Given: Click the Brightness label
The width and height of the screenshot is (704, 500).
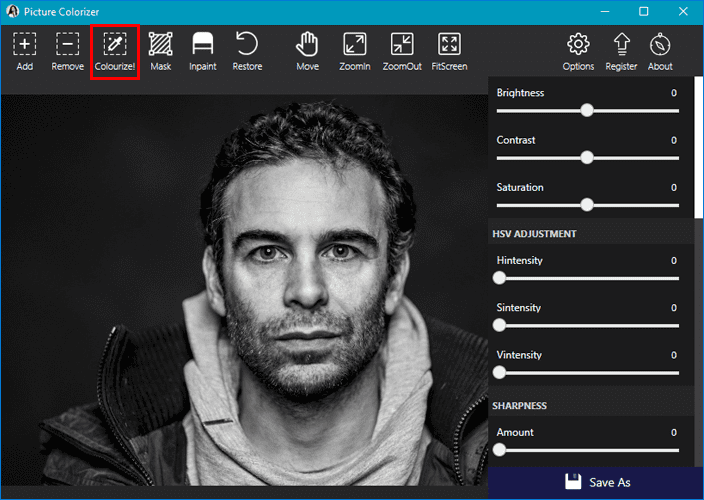Looking at the screenshot, I should [520, 93].
